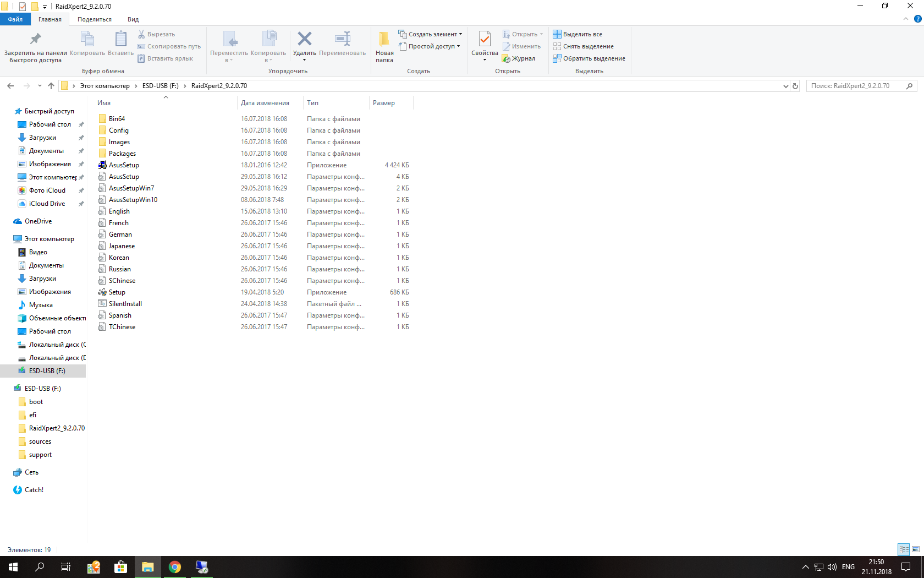Click Select all (Выделить все)
924x578 pixels.
pyautogui.click(x=577, y=34)
